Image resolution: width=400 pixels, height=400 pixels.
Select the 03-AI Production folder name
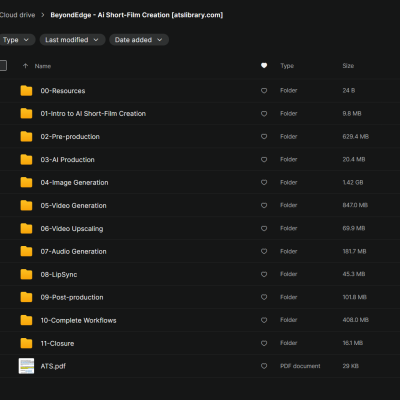[68, 160]
